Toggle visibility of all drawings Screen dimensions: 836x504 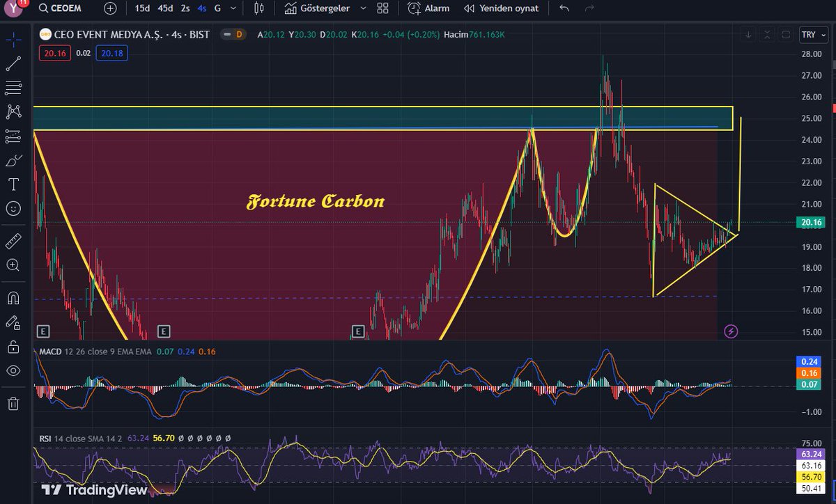point(13,370)
